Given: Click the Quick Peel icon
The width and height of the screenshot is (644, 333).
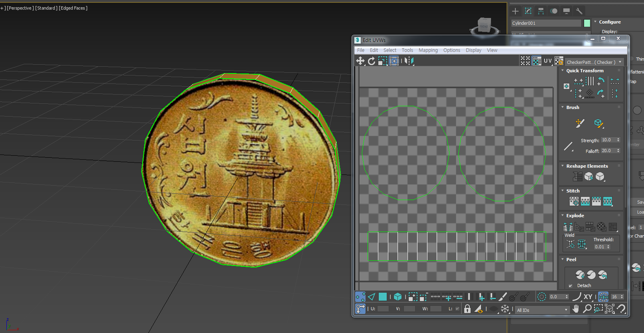Looking at the screenshot, I should click(x=580, y=275).
